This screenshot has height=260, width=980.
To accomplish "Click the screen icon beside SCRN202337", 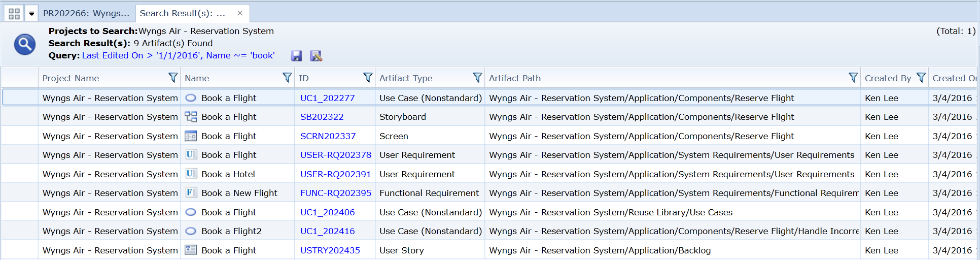I will pos(191,136).
